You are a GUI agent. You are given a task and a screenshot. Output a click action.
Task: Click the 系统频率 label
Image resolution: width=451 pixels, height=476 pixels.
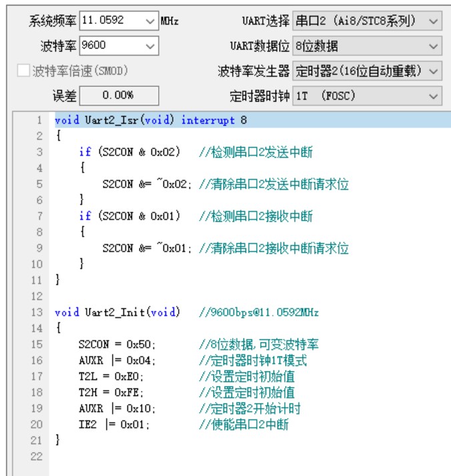coord(52,21)
